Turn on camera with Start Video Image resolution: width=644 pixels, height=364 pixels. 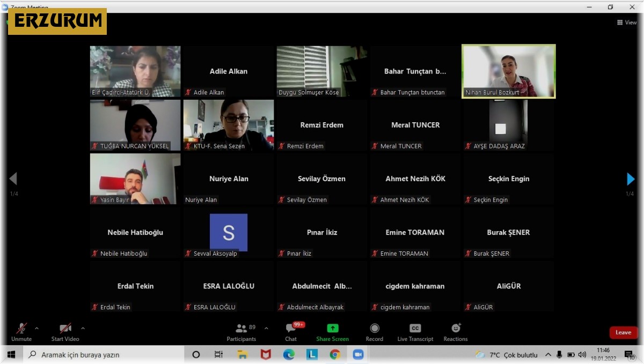pyautogui.click(x=65, y=332)
